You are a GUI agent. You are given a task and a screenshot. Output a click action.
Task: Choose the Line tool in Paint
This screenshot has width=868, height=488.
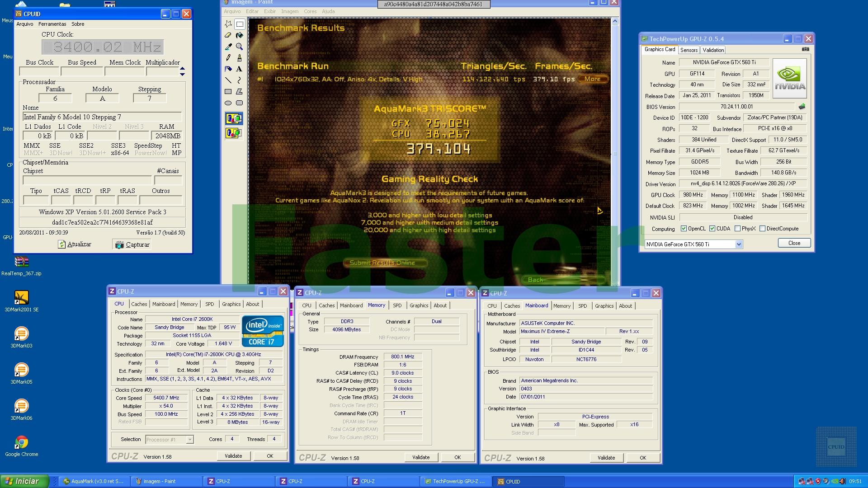[228, 80]
